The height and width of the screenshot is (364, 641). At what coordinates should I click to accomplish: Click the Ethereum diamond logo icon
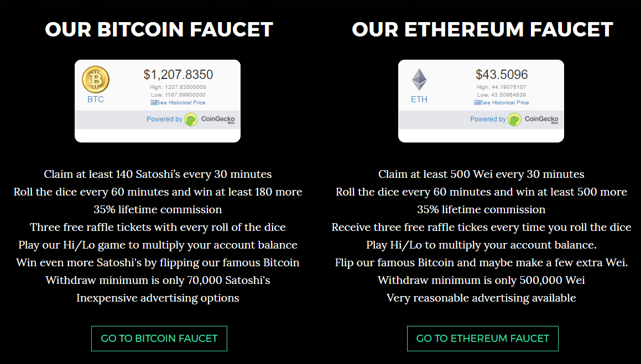419,80
